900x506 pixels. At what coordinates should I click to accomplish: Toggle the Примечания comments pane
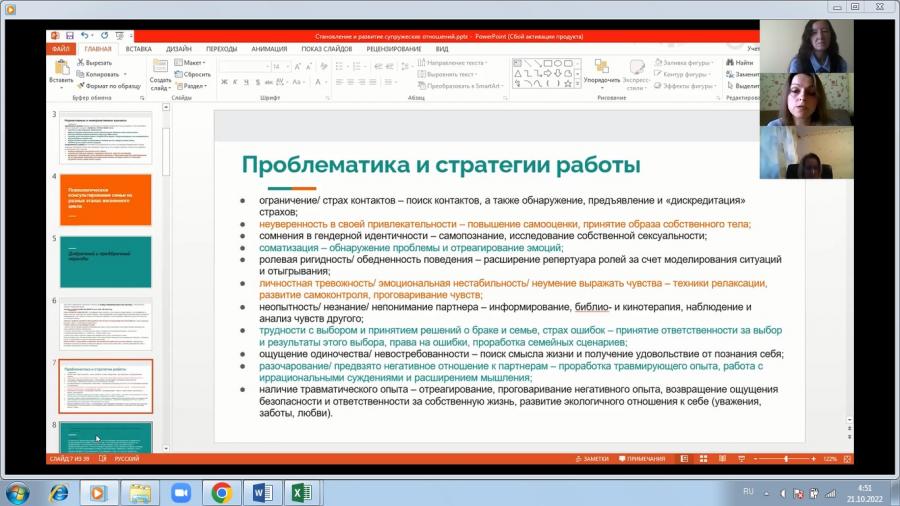[642, 459]
